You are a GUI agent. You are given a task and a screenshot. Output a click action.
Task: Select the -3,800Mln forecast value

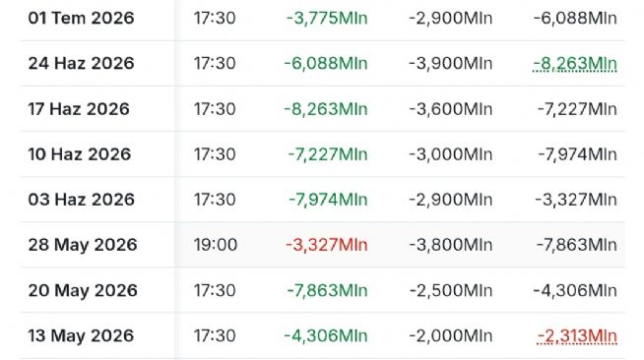tap(451, 245)
